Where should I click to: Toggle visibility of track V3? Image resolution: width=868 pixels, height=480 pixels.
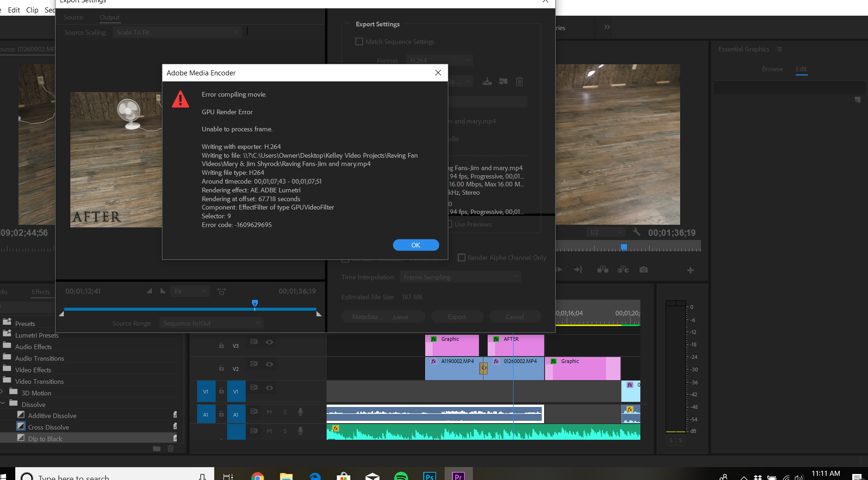270,342
